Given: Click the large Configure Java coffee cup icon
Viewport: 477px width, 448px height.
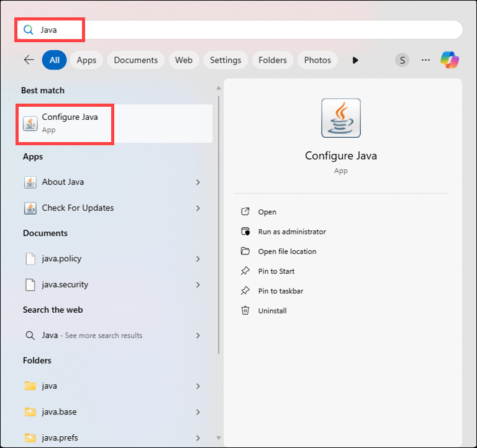Looking at the screenshot, I should coord(341,118).
